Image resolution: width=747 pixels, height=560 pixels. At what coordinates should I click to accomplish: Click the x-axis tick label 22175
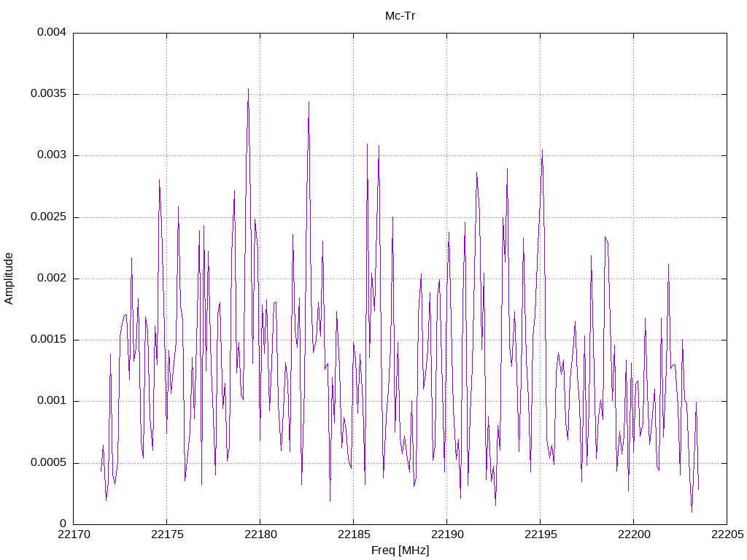tap(167, 534)
